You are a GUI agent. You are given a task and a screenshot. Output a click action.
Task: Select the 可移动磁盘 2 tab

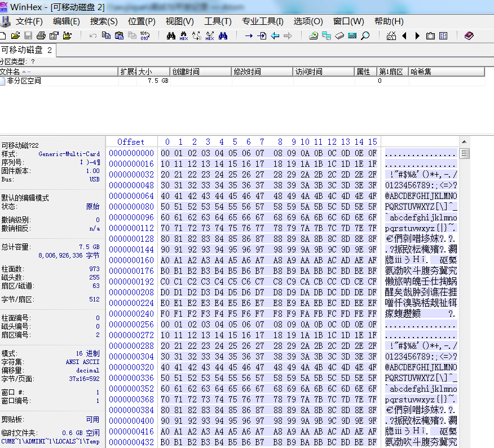[x=28, y=50]
